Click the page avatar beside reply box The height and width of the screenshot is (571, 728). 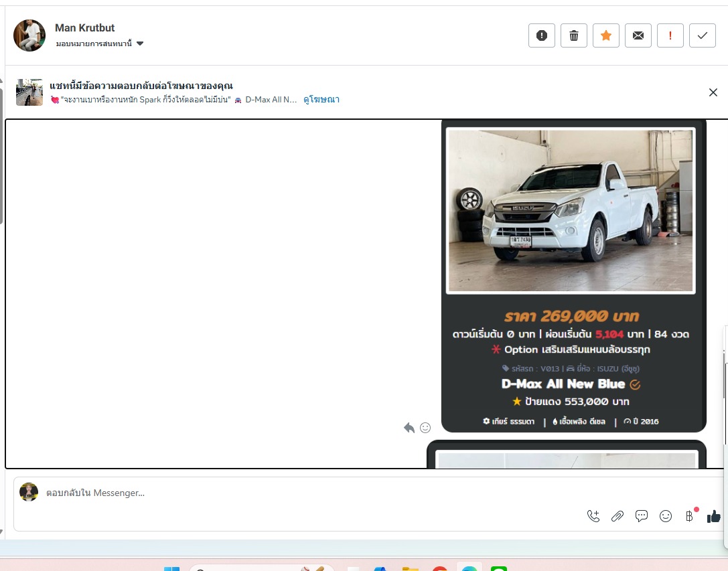pyautogui.click(x=29, y=492)
